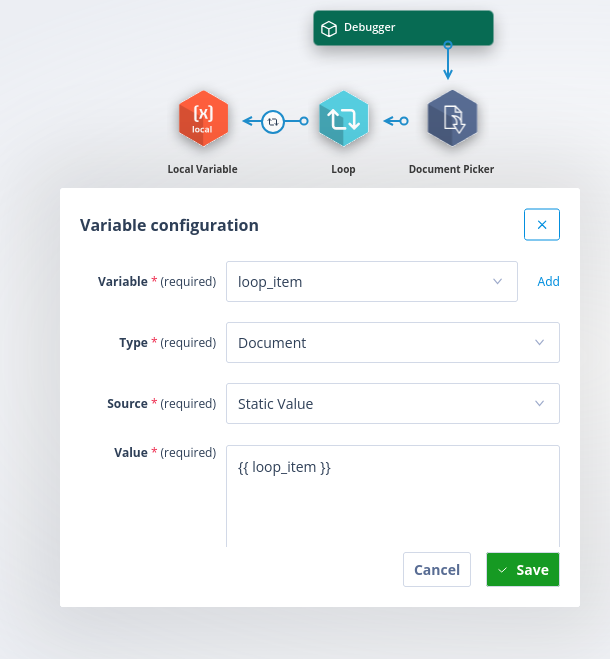Click the Cancel button

point(437,569)
